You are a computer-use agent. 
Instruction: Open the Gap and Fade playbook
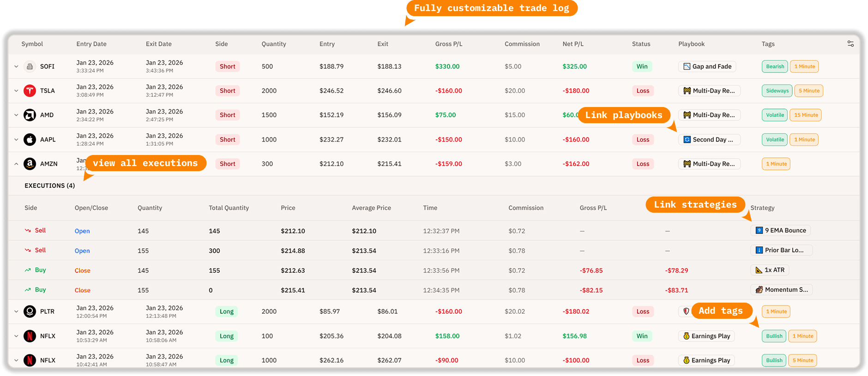(707, 66)
